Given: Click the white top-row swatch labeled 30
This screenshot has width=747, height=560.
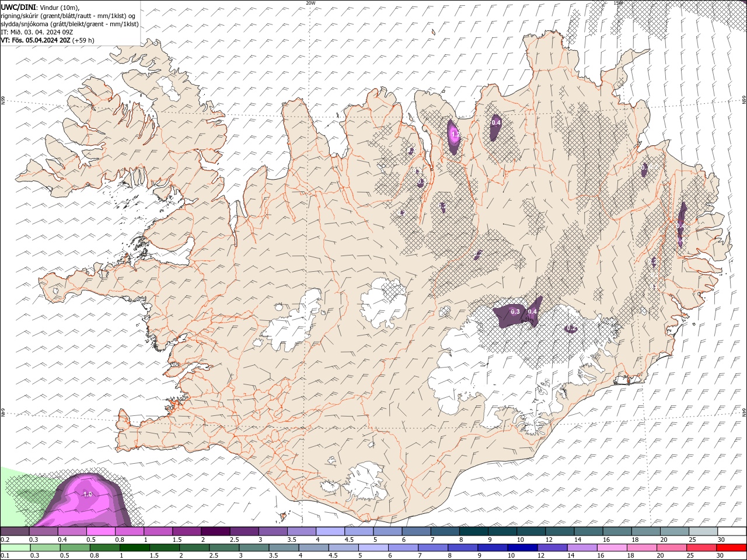Looking at the screenshot, I should pyautogui.click(x=732, y=531).
